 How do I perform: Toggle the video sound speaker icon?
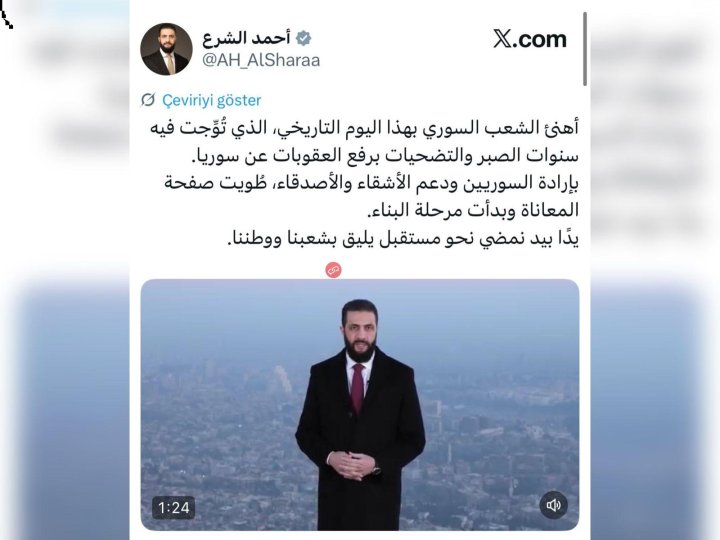click(553, 505)
